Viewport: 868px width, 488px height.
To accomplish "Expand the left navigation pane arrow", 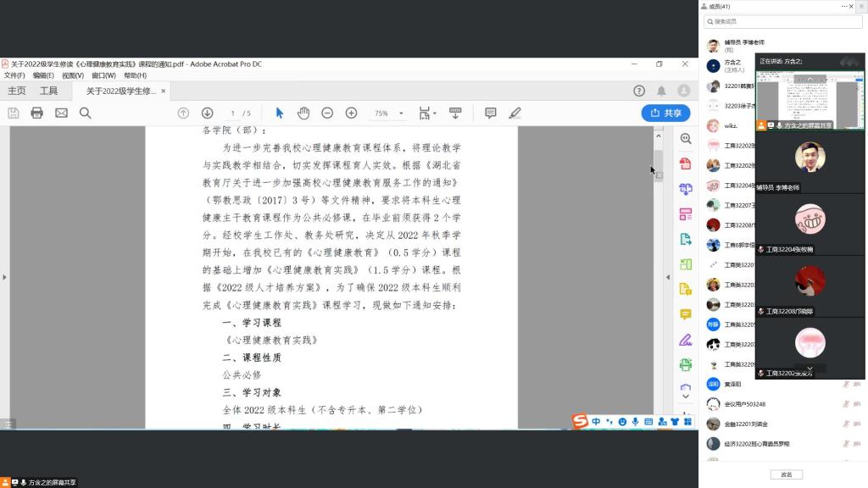I will click(4, 277).
